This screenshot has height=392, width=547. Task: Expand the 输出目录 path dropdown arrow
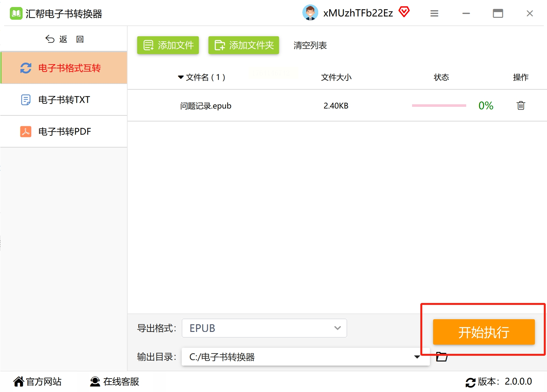pos(417,357)
